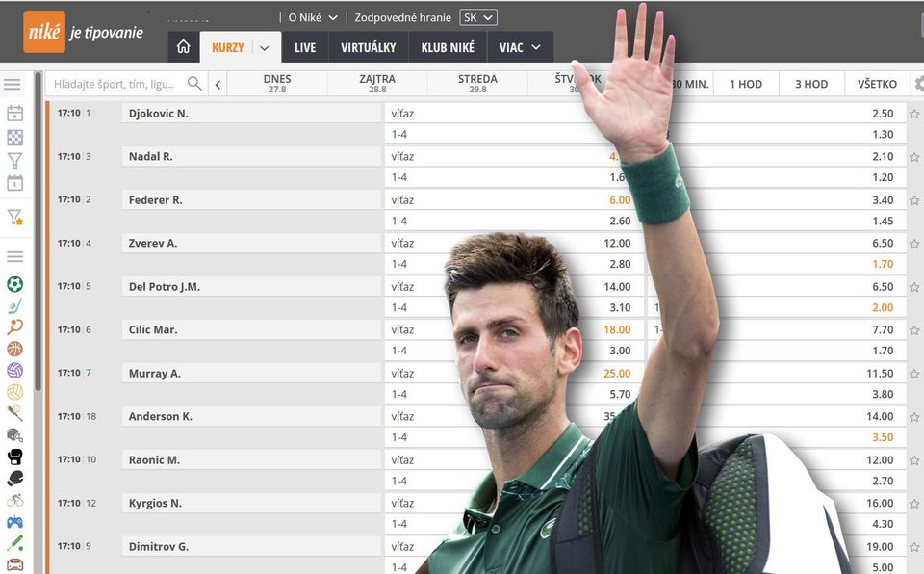924x574 pixels.
Task: Open the favorites filter with star icon
Action: 14,218
